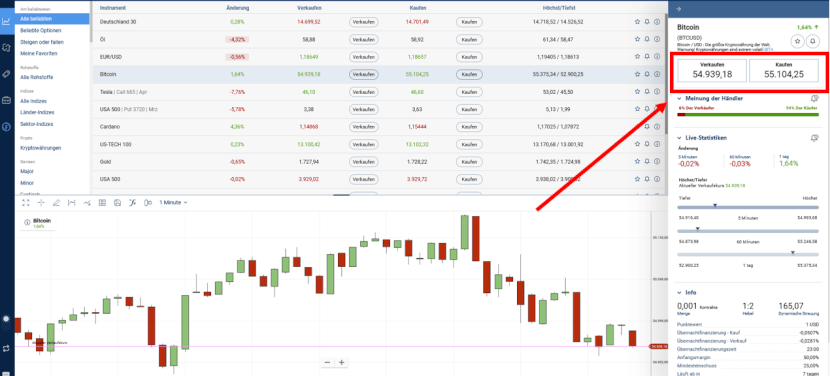Favorite Cardano with star
830x376 pixels.
637,127
